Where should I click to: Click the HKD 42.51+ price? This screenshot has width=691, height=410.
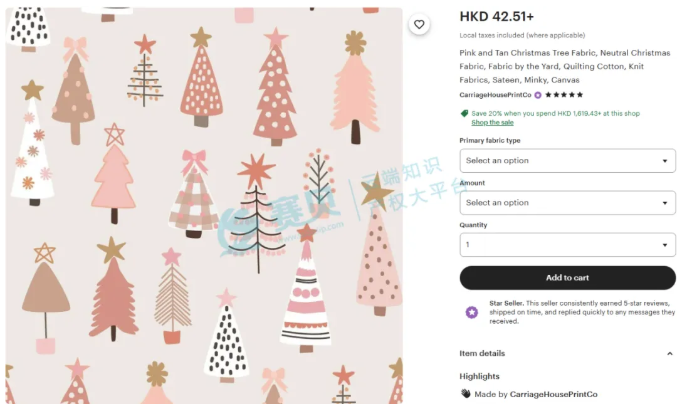(497, 17)
